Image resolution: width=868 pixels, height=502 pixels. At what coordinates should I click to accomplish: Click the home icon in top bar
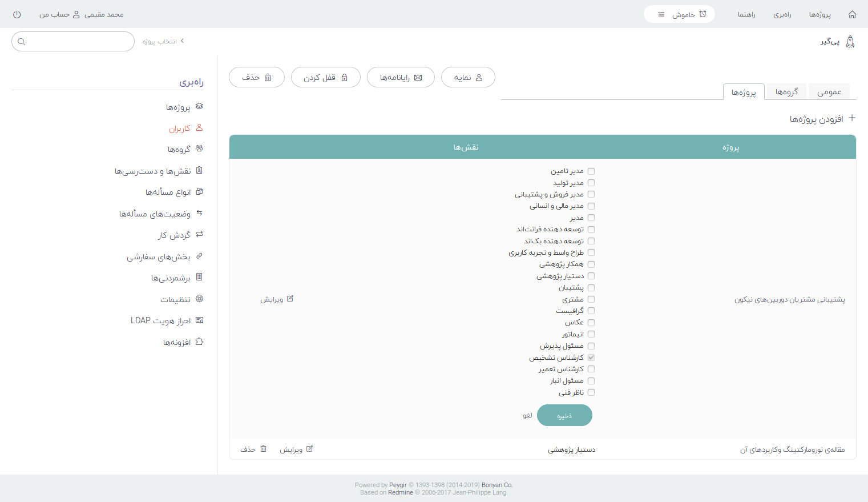point(852,14)
